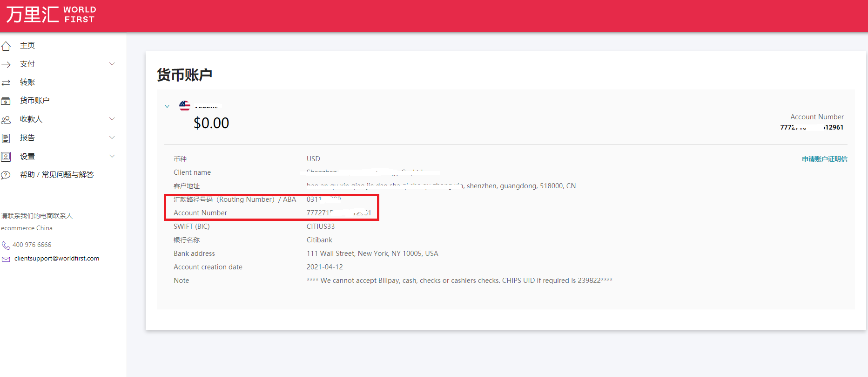Screen dimensions: 868x377
Task: Expand the 设置 settings submenu chevron
Action: point(112,156)
